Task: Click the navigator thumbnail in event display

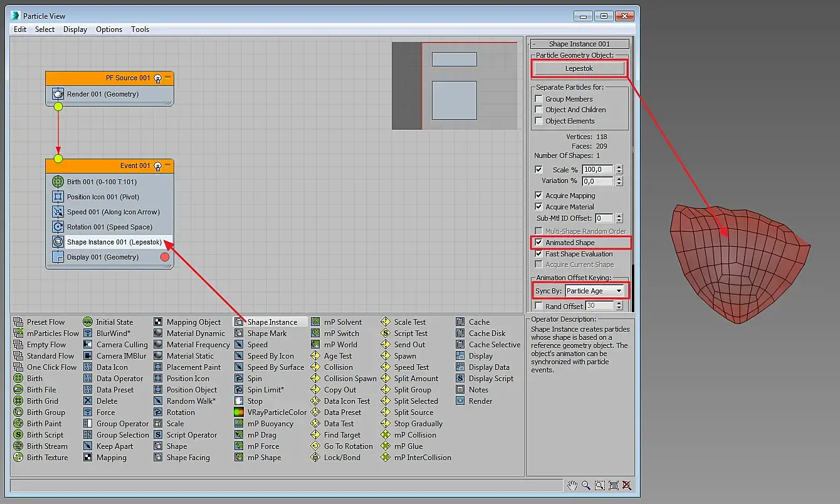Action: (x=454, y=86)
